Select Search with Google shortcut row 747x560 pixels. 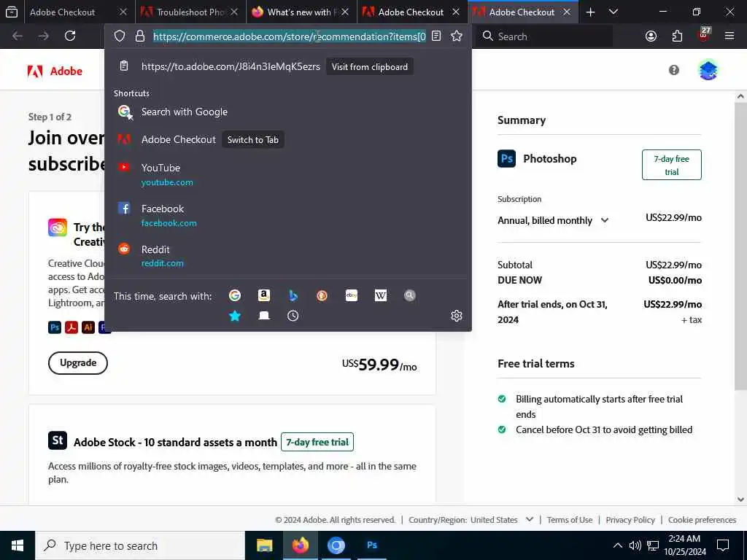tap(287, 112)
